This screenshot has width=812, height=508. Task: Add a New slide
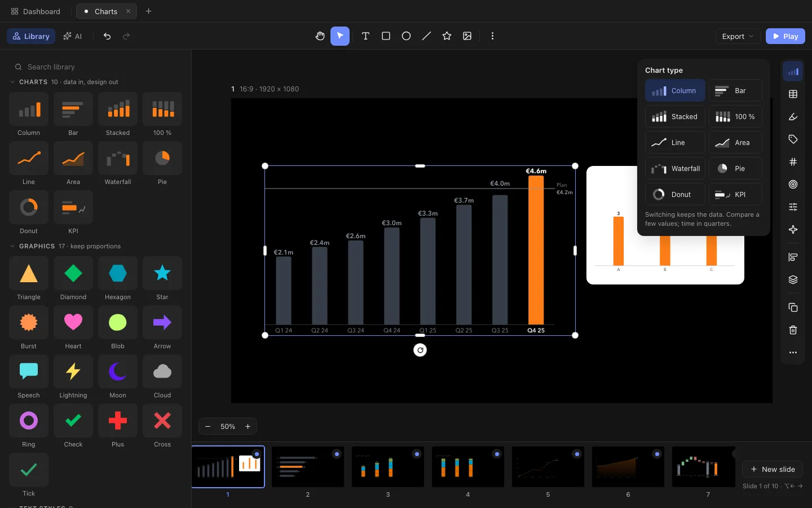click(772, 469)
